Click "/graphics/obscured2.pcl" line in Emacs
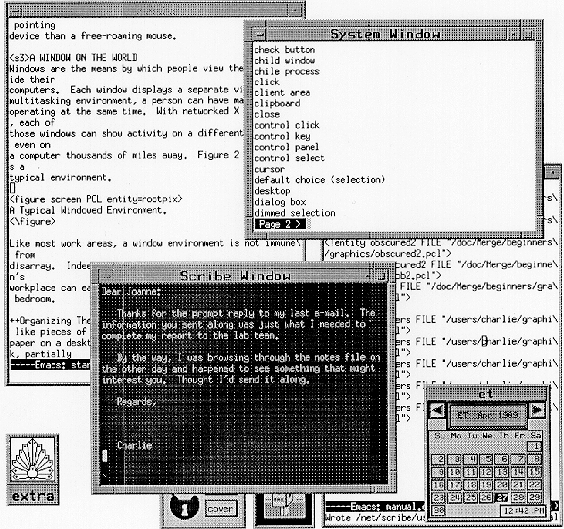The image size is (564, 529). (388, 254)
